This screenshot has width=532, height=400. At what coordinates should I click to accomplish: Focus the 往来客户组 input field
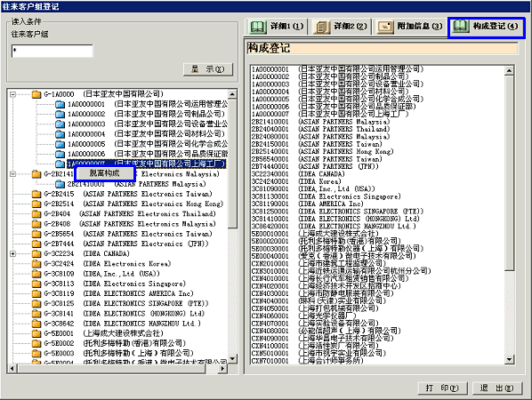(x=52, y=51)
